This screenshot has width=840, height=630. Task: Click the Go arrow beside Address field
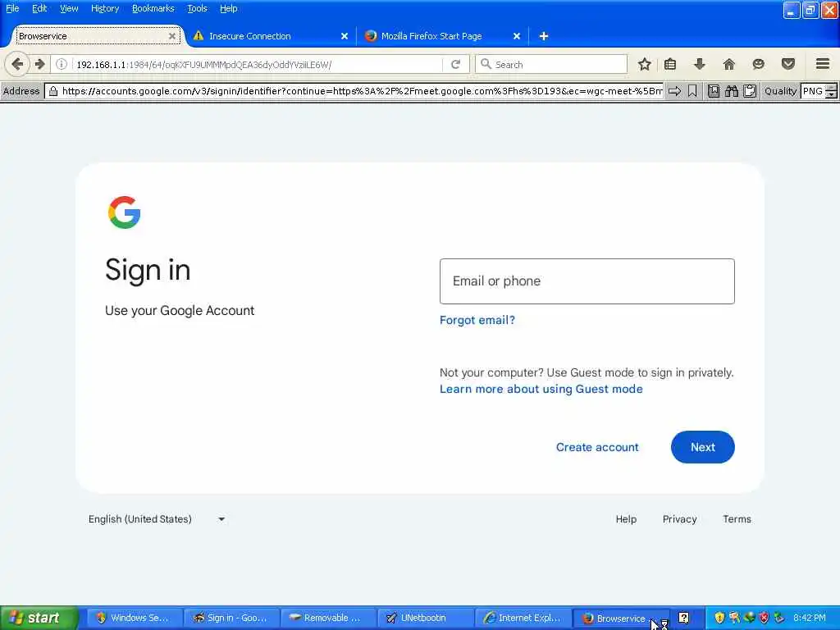click(675, 91)
